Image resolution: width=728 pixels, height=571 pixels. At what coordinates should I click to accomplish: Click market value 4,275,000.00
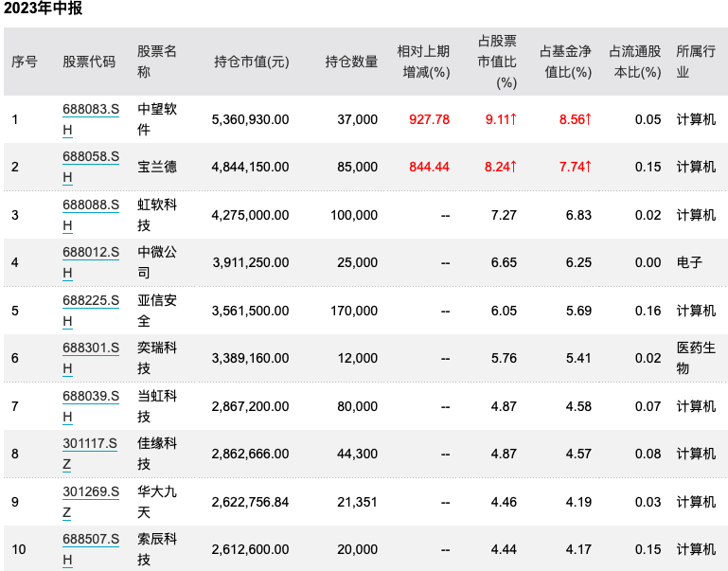[x=250, y=215]
